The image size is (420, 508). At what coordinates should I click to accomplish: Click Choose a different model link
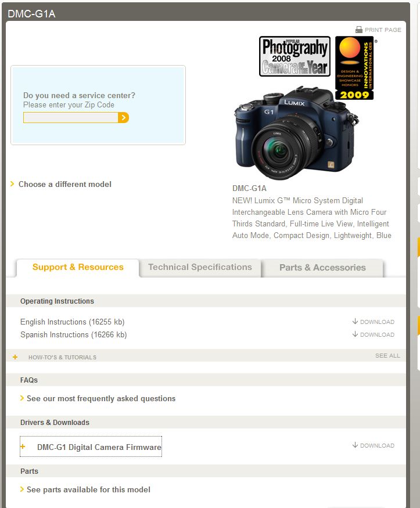65,184
